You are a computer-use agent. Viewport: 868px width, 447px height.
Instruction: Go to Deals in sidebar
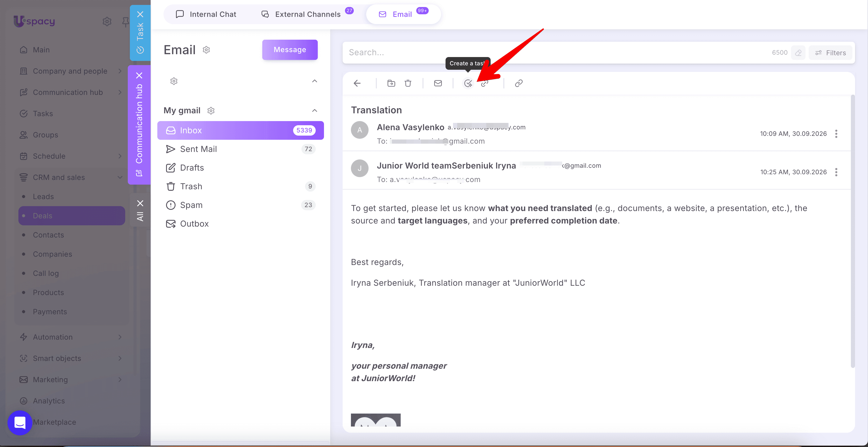pos(72,216)
